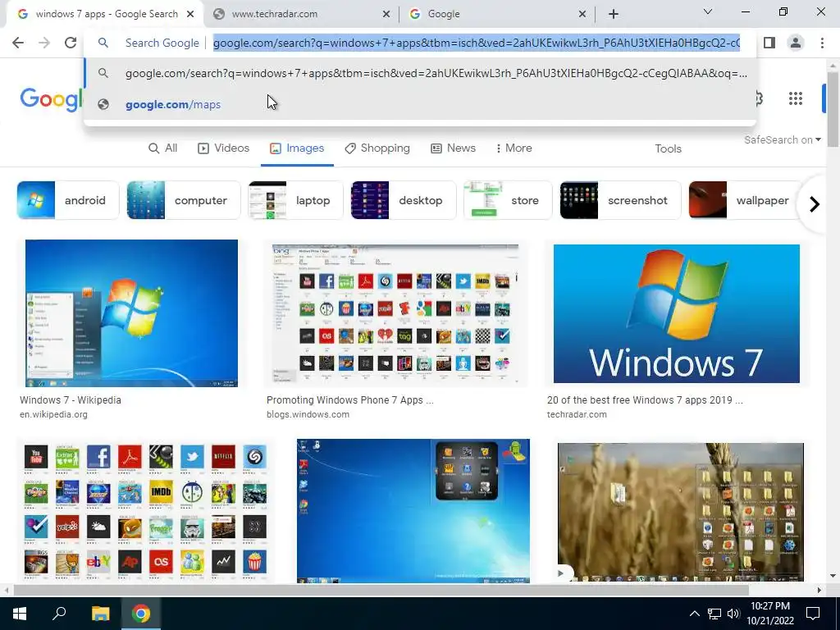Image resolution: width=840 pixels, height=630 pixels.
Task: Open a new tab with the plus button
Action: pyautogui.click(x=614, y=14)
